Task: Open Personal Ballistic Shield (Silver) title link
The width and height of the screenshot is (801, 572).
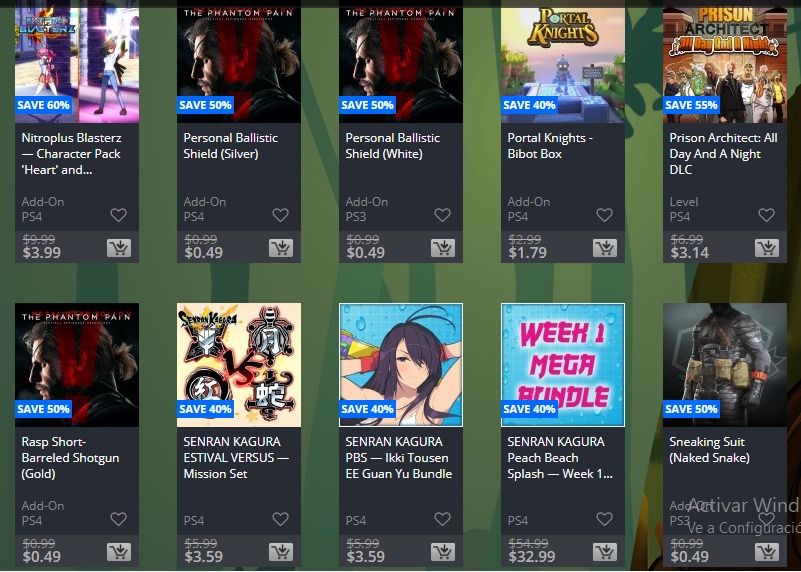Action: pos(231,146)
